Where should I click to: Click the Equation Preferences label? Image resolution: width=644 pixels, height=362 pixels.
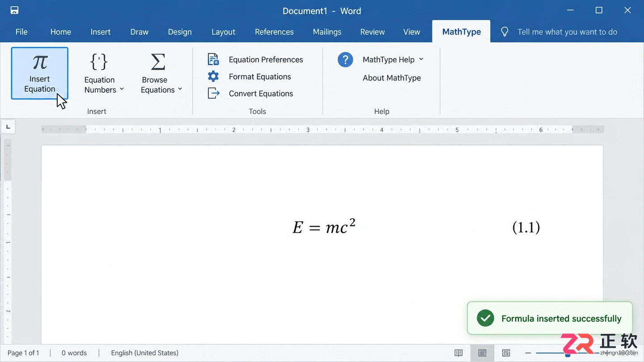coord(266,59)
